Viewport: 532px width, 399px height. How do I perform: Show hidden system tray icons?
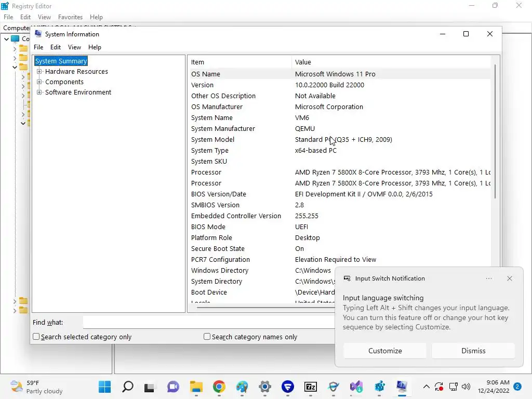click(x=427, y=387)
